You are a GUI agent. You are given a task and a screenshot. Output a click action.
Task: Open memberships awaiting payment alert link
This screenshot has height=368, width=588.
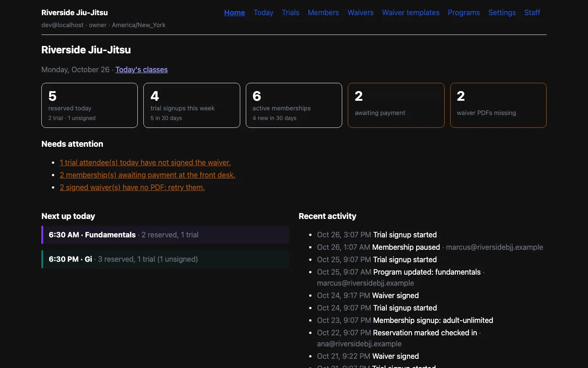coord(147,175)
